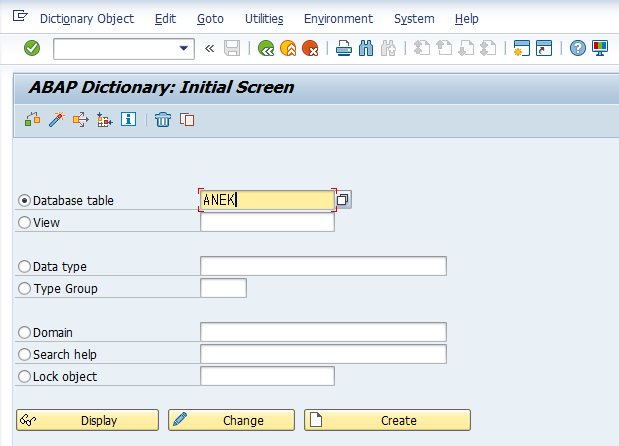Create a new session with window icon
Image resolution: width=619 pixels, height=446 pixels.
[x=522, y=49]
